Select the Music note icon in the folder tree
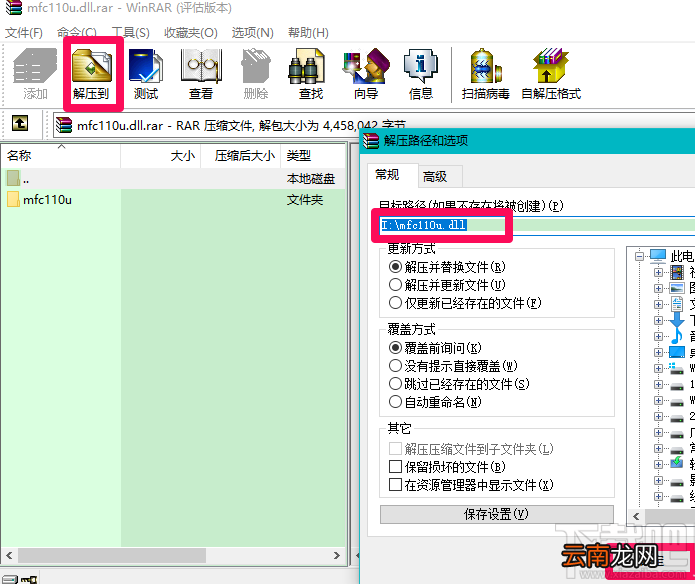The height and width of the screenshot is (584, 695). tap(676, 336)
